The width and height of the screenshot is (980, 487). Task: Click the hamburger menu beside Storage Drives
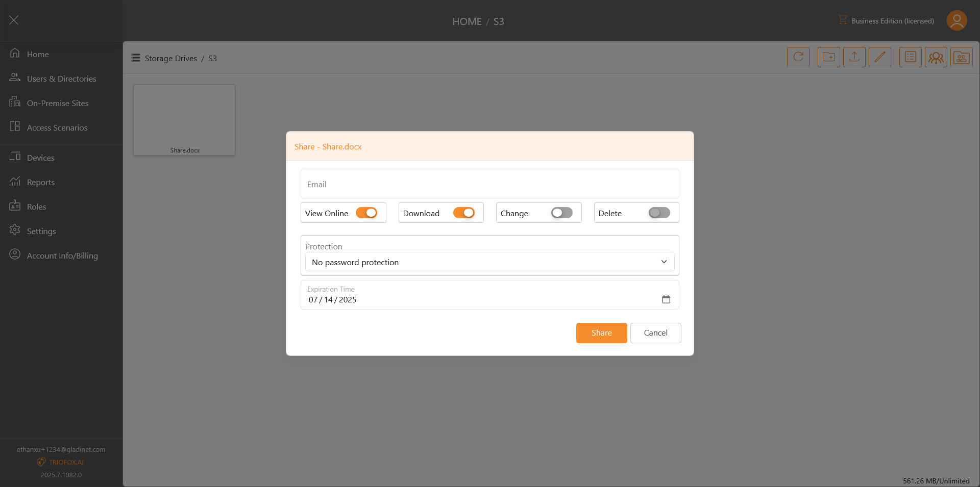(136, 58)
